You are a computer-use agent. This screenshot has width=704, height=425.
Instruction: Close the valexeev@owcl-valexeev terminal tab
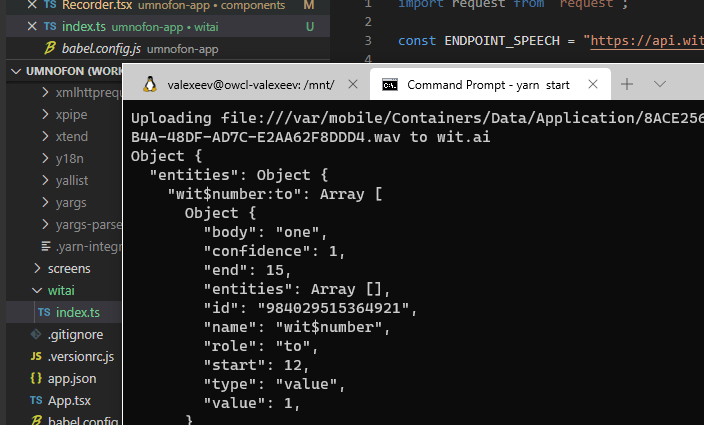pyautogui.click(x=353, y=84)
